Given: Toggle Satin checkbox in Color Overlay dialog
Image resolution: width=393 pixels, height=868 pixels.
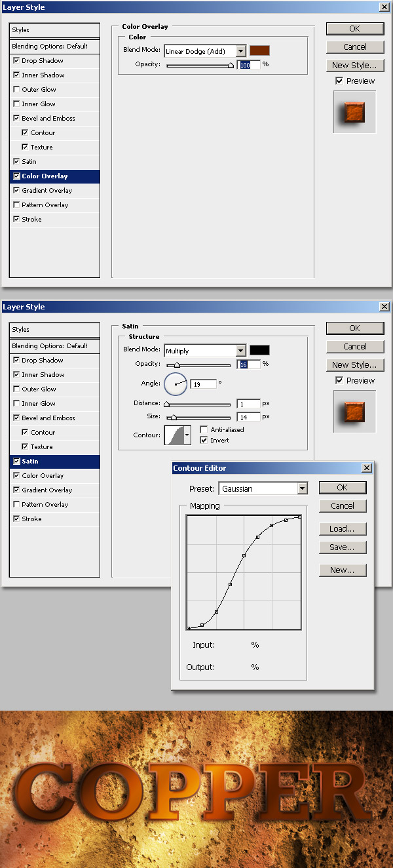Looking at the screenshot, I should [x=16, y=161].
